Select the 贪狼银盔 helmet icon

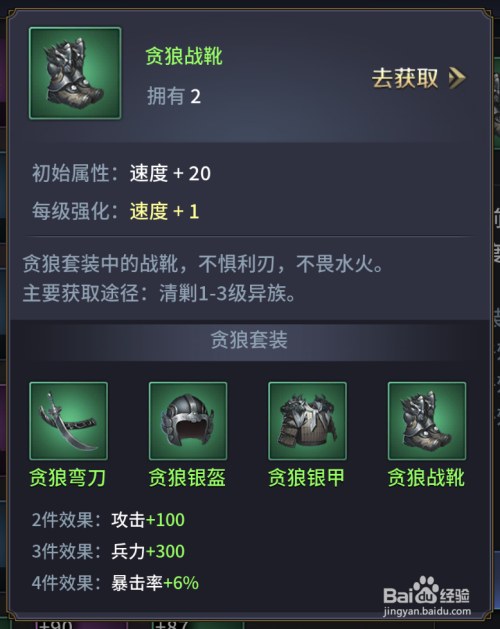coord(188,421)
